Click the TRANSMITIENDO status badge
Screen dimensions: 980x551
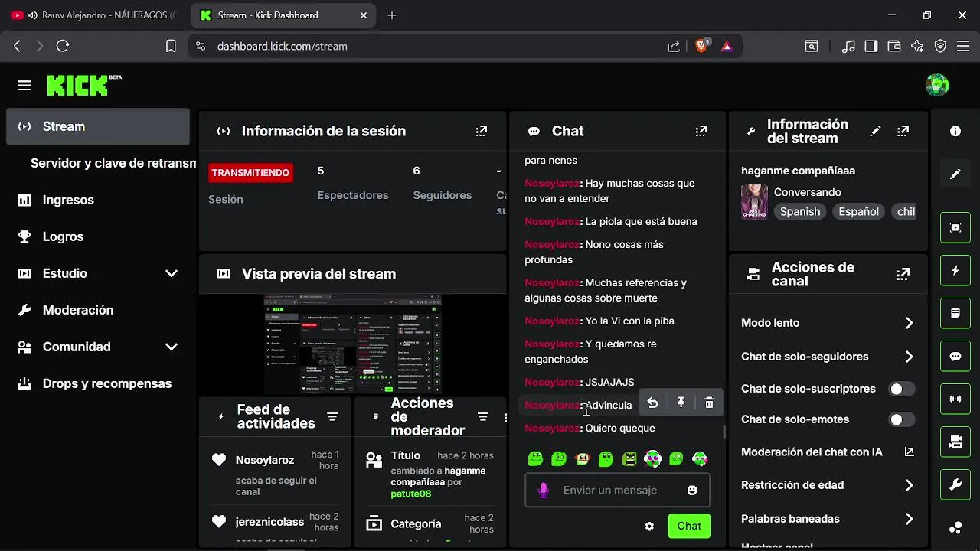pos(251,173)
